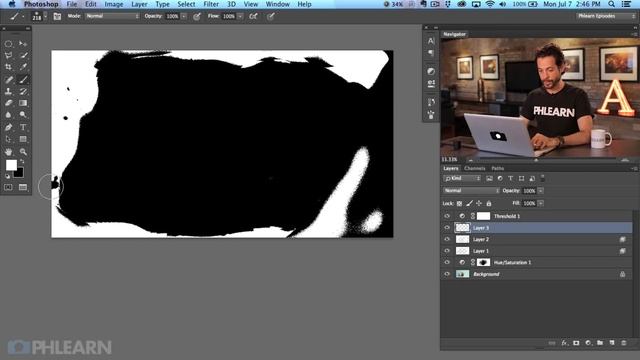Hide the Background layer

(447, 274)
